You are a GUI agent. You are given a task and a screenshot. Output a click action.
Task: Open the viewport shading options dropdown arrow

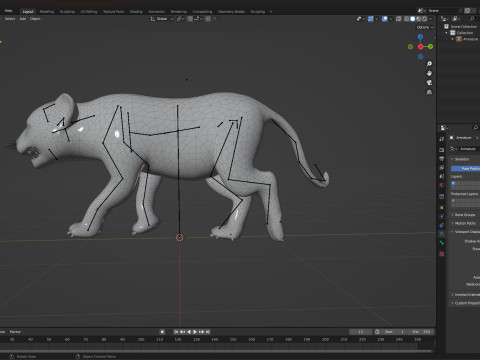tap(431, 19)
